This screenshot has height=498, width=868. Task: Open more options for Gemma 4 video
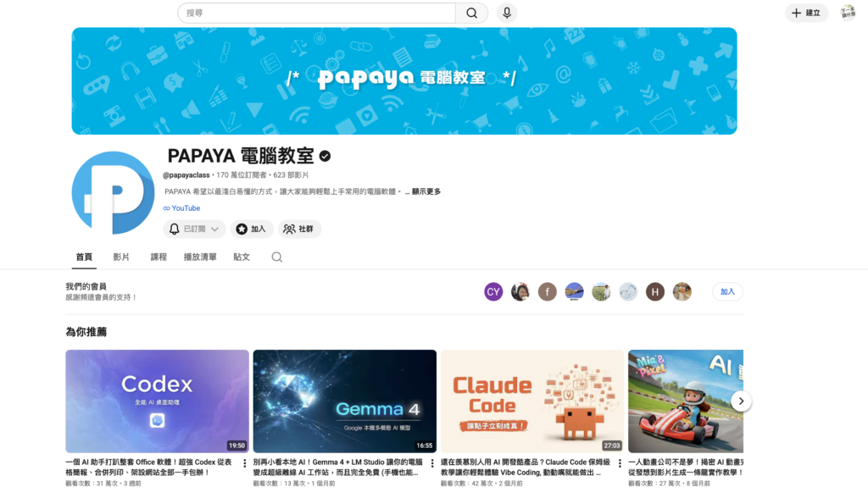click(432, 463)
